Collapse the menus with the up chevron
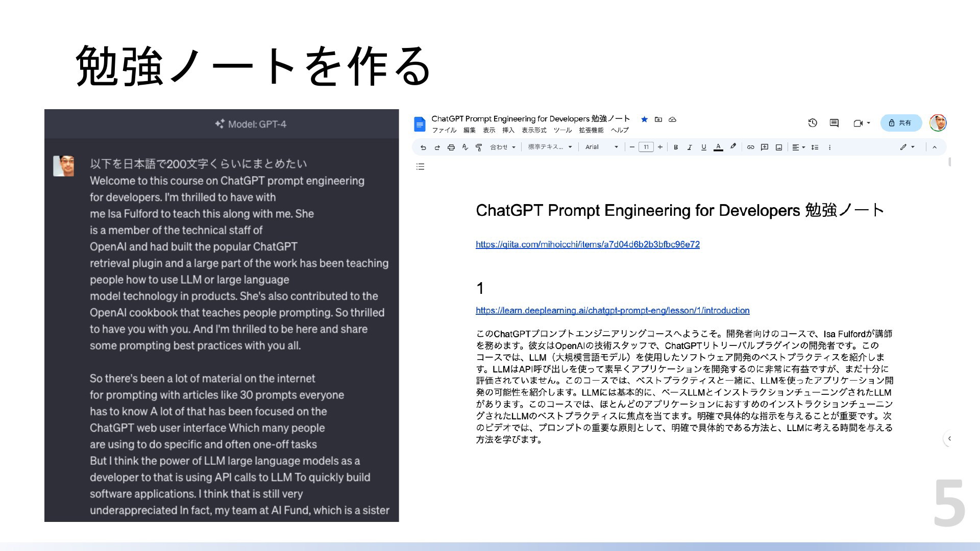980x551 pixels. [935, 147]
